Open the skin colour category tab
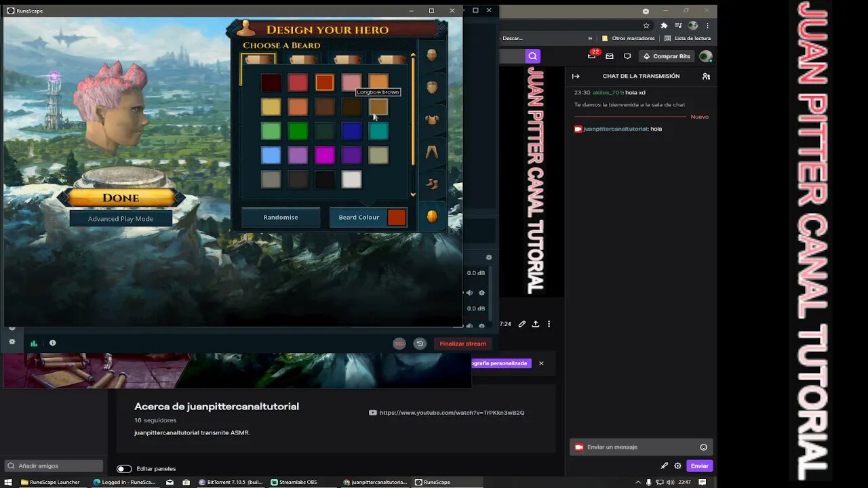The width and height of the screenshot is (868, 488). click(x=432, y=216)
